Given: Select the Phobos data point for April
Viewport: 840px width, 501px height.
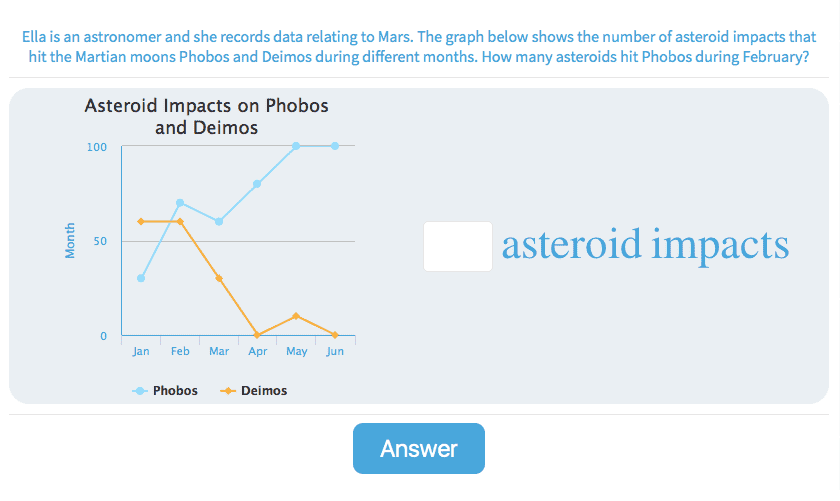Looking at the screenshot, I should coord(257,184).
